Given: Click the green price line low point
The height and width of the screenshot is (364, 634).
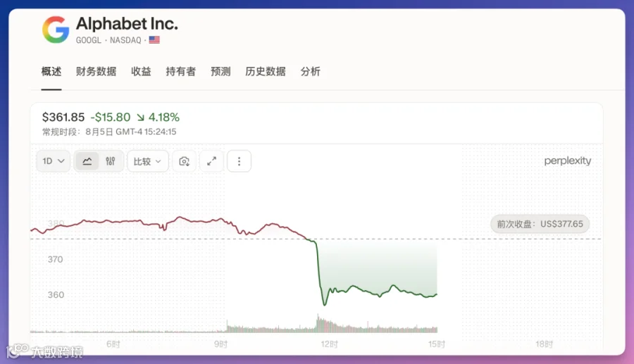Looking at the screenshot, I should tap(324, 305).
